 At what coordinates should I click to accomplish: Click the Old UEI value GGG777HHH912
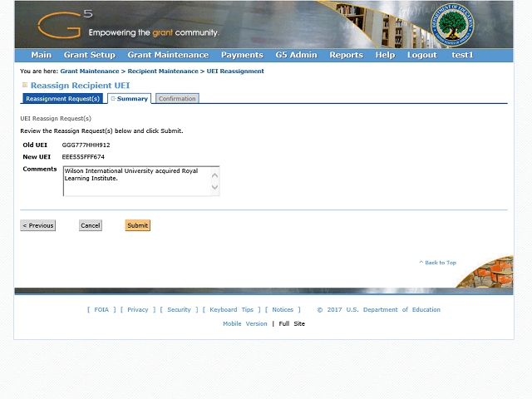[x=86, y=145]
